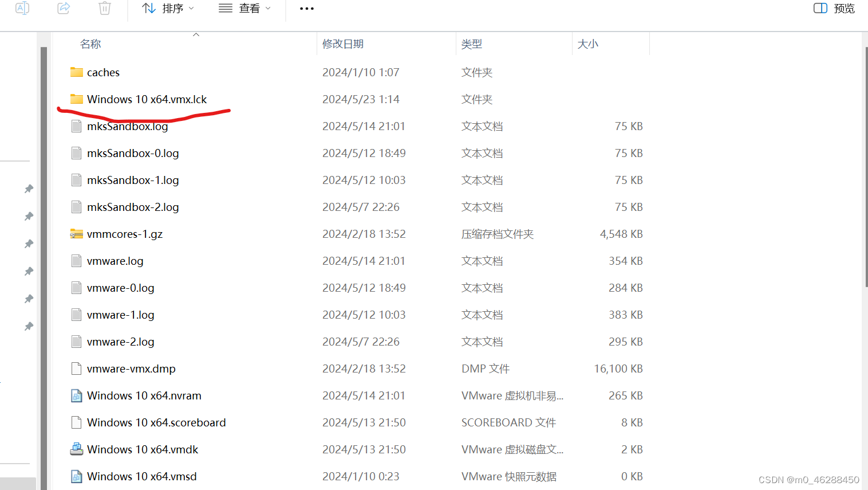
Task: Click the Rename toolbar icon
Action: coord(22,8)
